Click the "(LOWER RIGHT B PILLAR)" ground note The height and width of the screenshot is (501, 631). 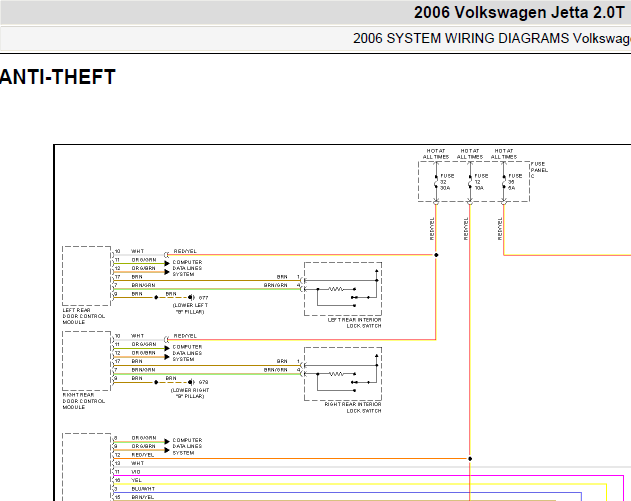[x=190, y=393]
